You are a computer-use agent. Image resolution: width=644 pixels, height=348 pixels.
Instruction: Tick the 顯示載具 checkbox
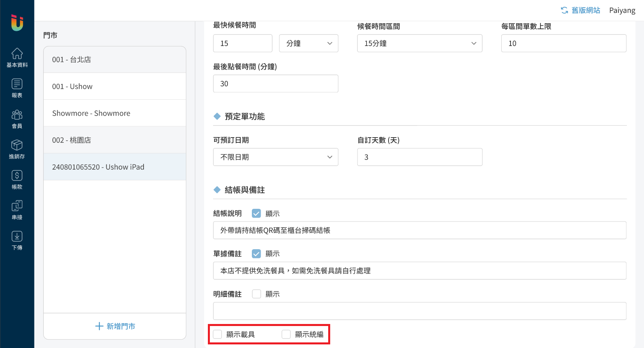point(217,334)
